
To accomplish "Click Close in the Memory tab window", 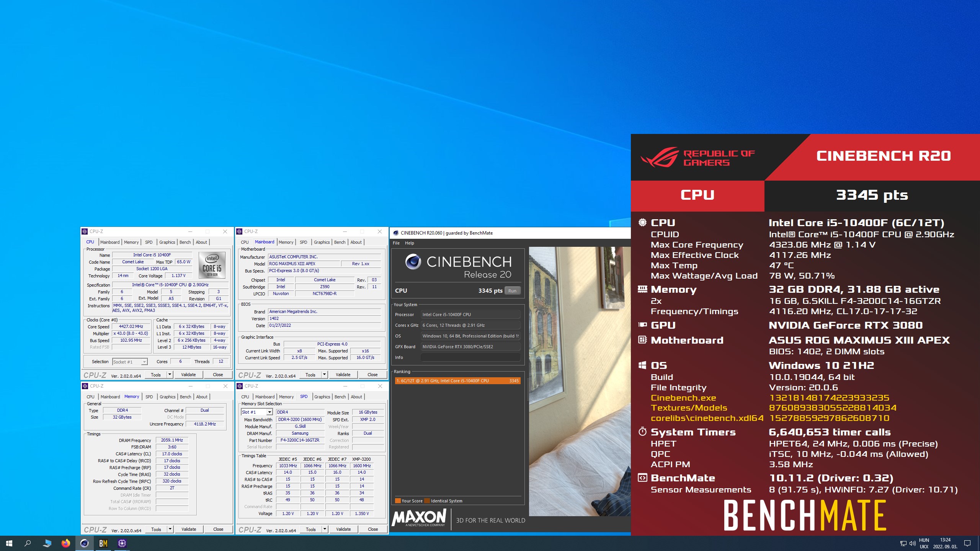I will click(x=218, y=529).
